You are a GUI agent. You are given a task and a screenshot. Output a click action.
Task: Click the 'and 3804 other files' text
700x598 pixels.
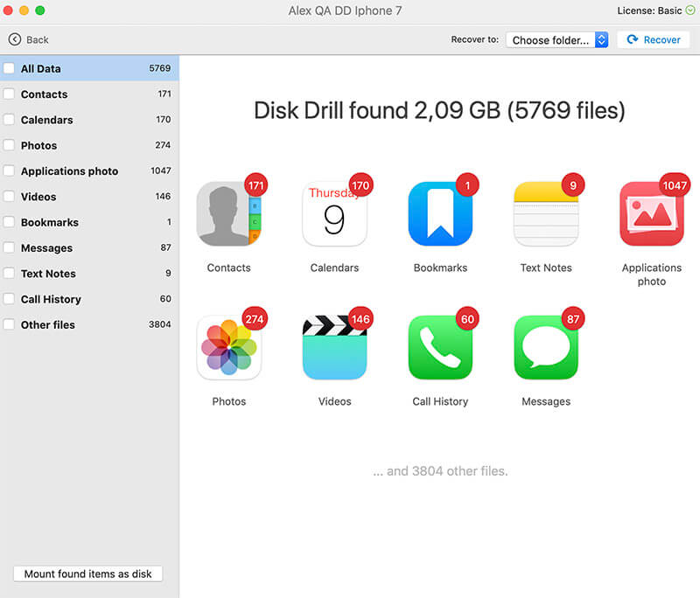441,471
